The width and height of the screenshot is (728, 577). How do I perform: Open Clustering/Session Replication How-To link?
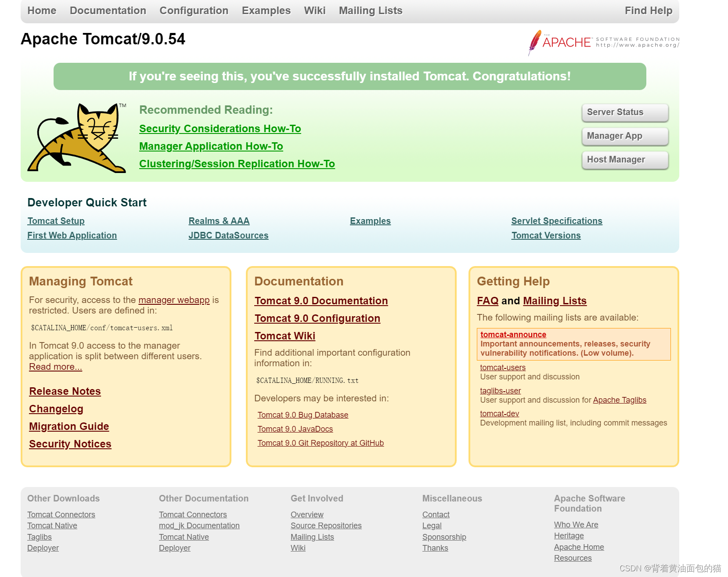[x=237, y=164]
